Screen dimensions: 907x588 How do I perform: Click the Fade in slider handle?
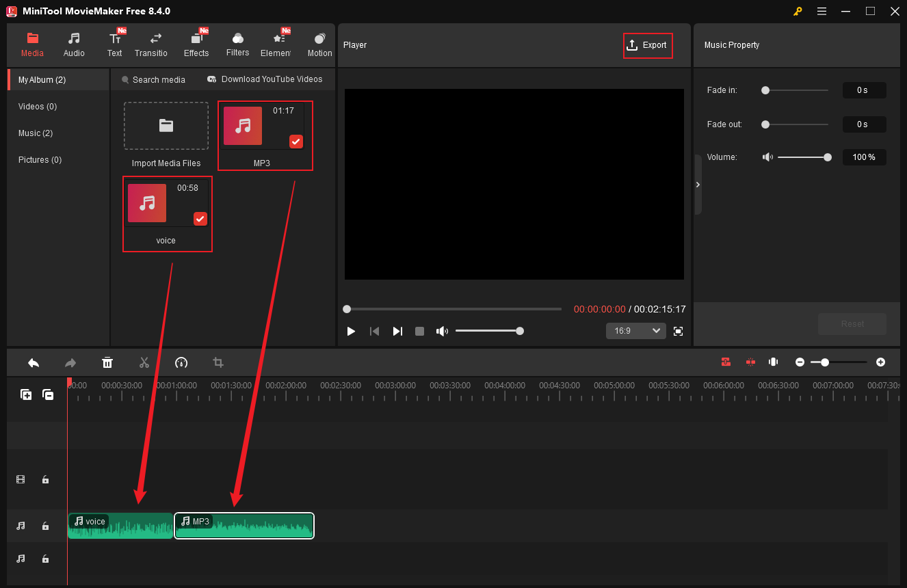[765, 90]
